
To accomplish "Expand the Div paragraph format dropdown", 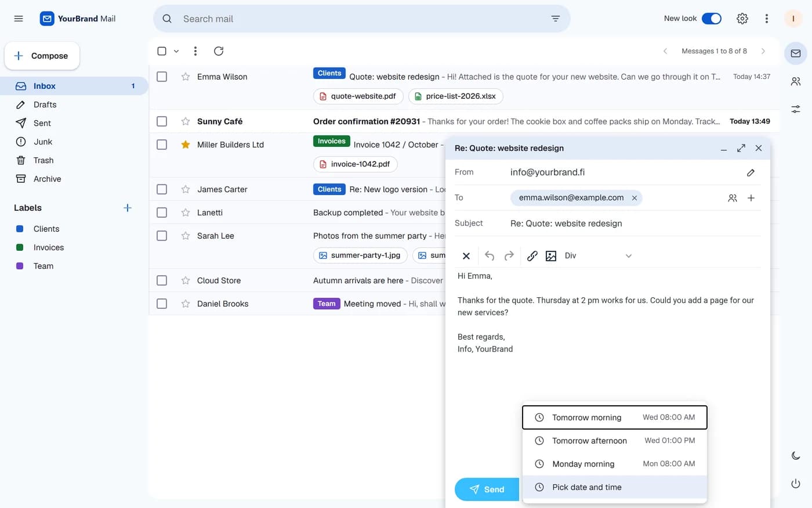I will [x=599, y=256].
